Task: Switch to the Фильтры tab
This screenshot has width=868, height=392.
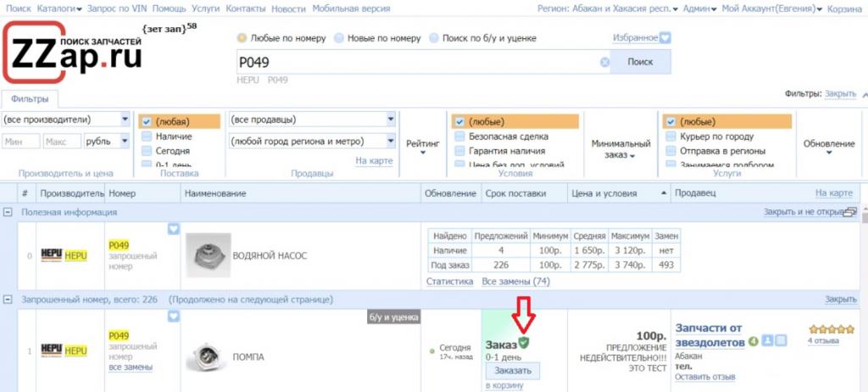Action: pyautogui.click(x=30, y=99)
